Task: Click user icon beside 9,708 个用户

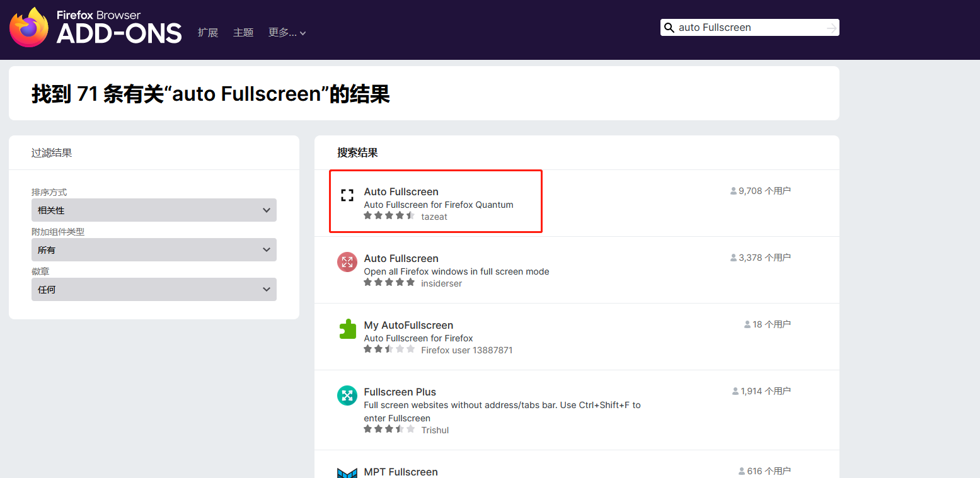Action: click(x=734, y=191)
